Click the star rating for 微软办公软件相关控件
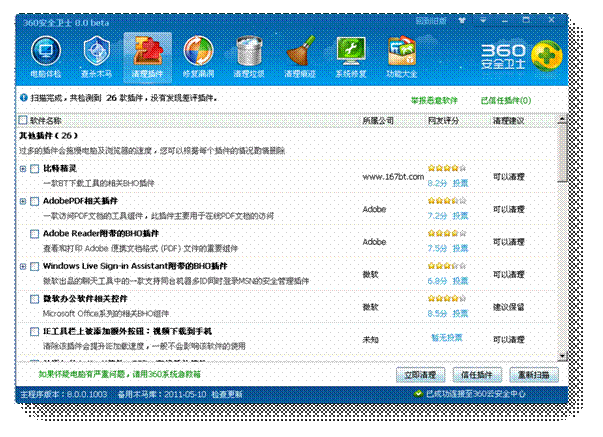 coord(446,298)
